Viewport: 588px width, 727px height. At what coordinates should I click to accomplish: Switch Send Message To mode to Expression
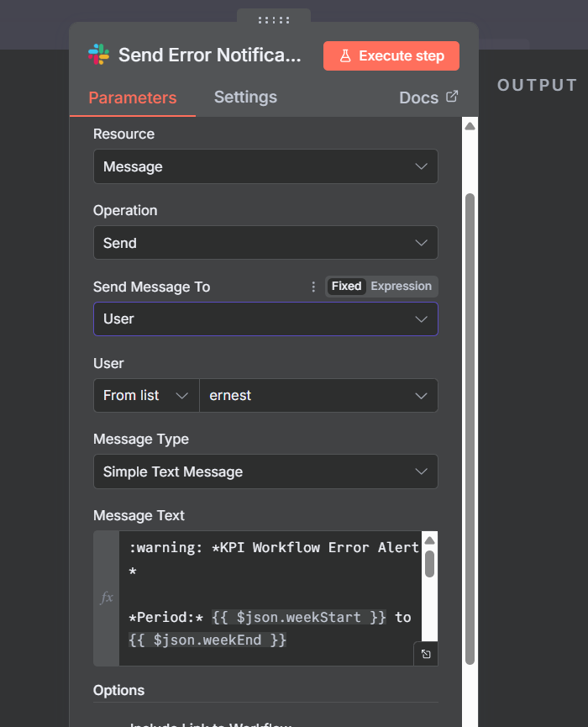(x=401, y=287)
